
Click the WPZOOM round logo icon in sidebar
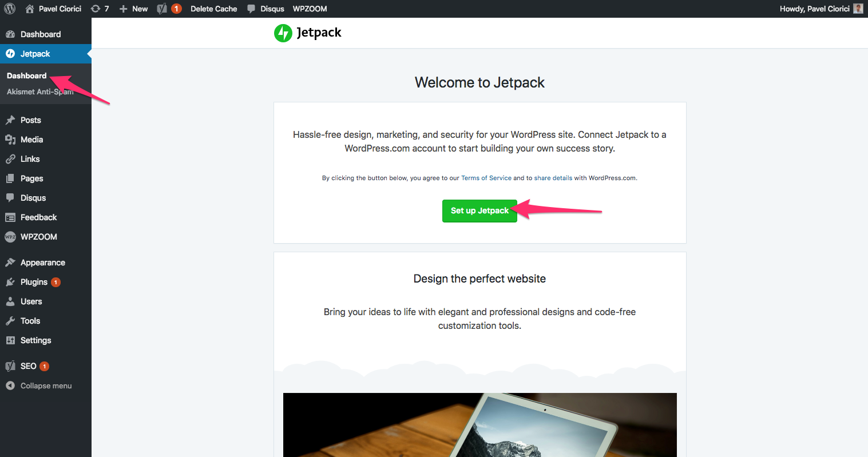[x=10, y=237]
